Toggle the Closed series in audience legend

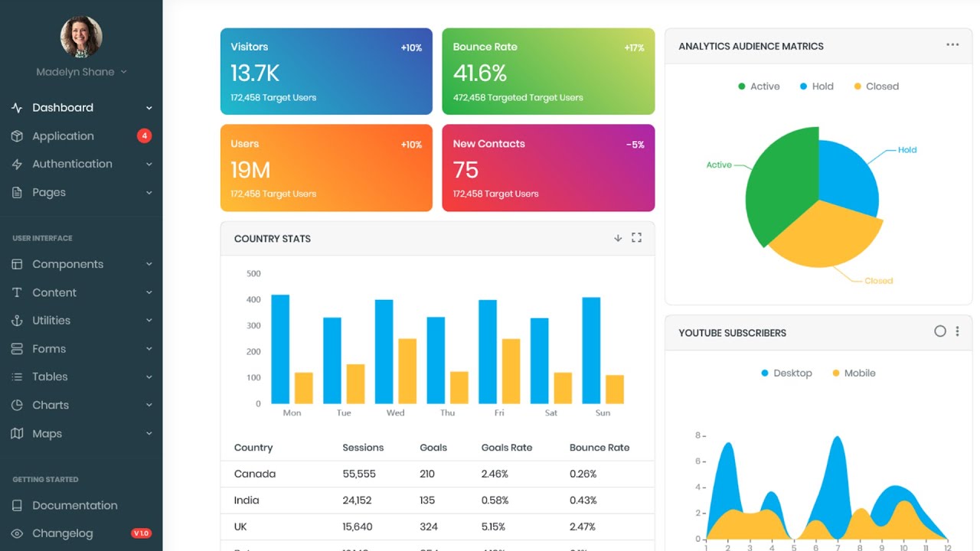pos(877,86)
